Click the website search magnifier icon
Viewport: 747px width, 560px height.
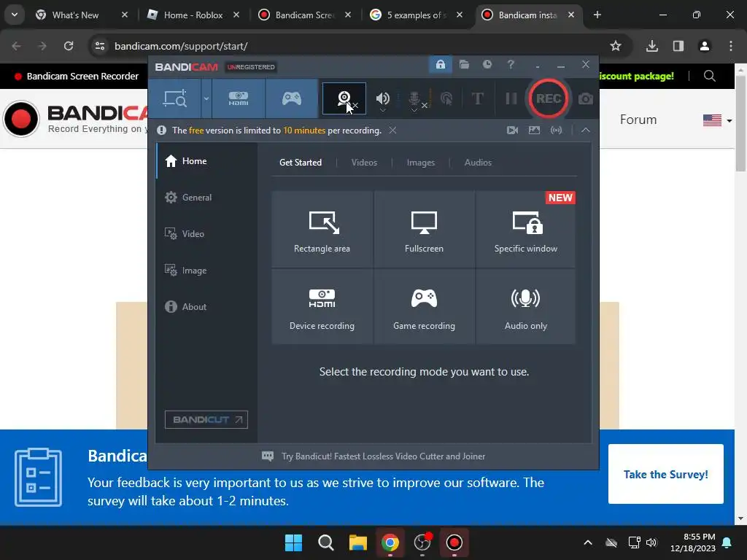pyautogui.click(x=709, y=76)
